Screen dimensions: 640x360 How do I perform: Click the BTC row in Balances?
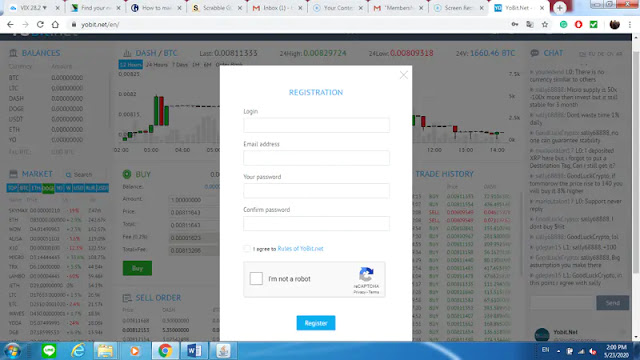(x=57, y=78)
